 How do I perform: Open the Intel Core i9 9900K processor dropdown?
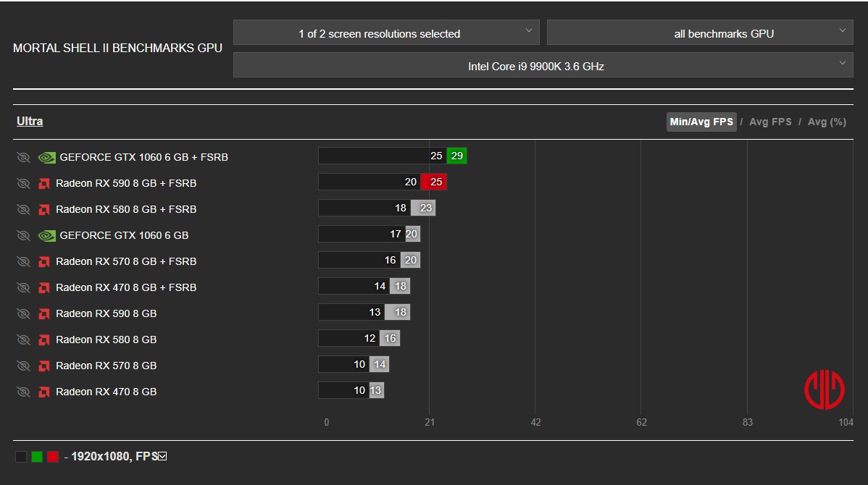[543, 65]
